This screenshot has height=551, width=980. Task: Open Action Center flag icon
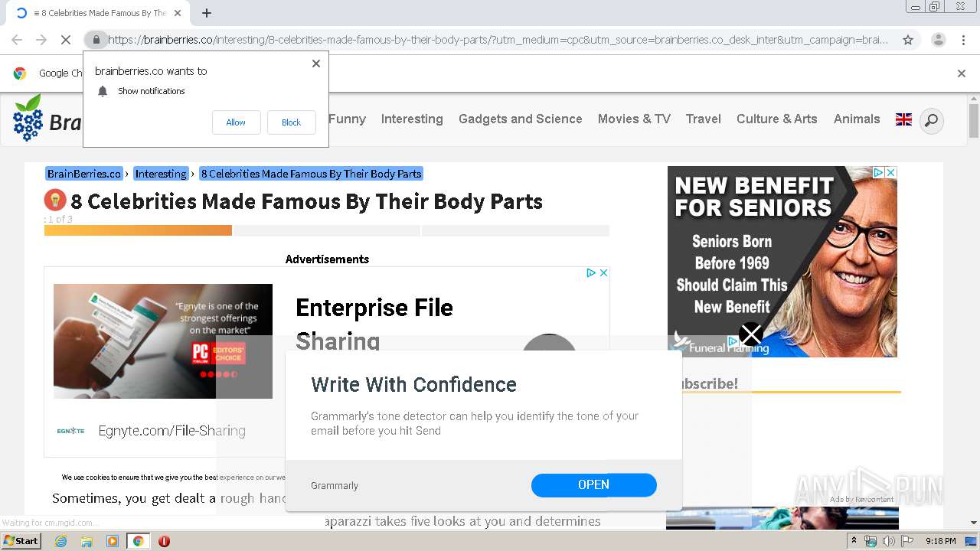tap(906, 541)
